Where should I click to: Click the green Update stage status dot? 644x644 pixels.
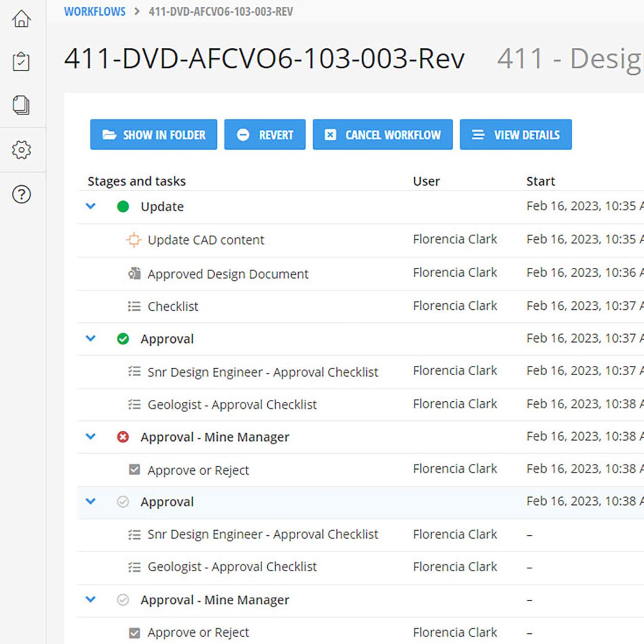click(x=123, y=207)
